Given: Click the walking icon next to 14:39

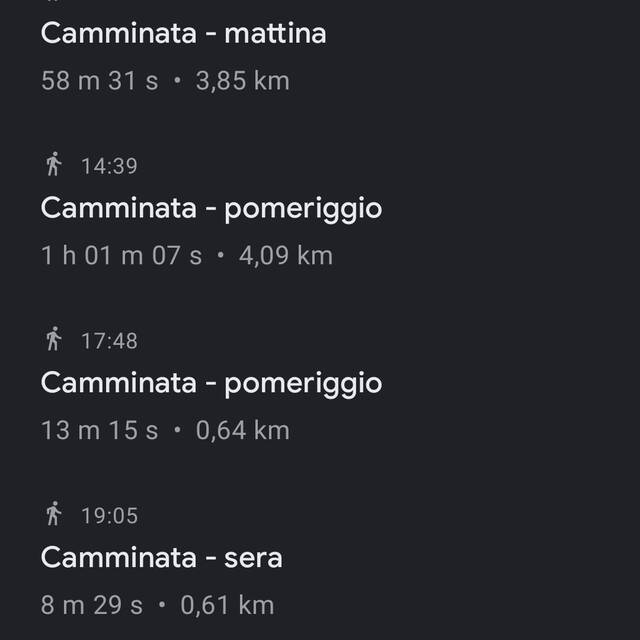Looking at the screenshot, I should click(x=54, y=165).
